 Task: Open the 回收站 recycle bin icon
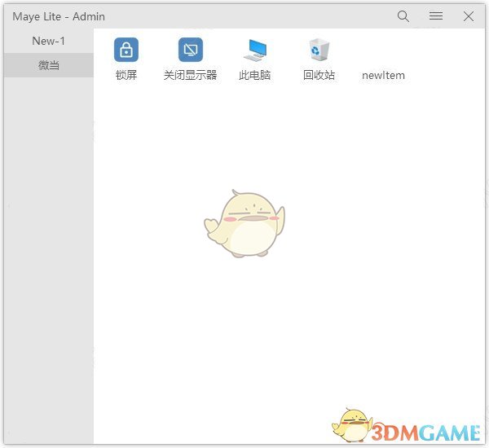pyautogui.click(x=319, y=50)
